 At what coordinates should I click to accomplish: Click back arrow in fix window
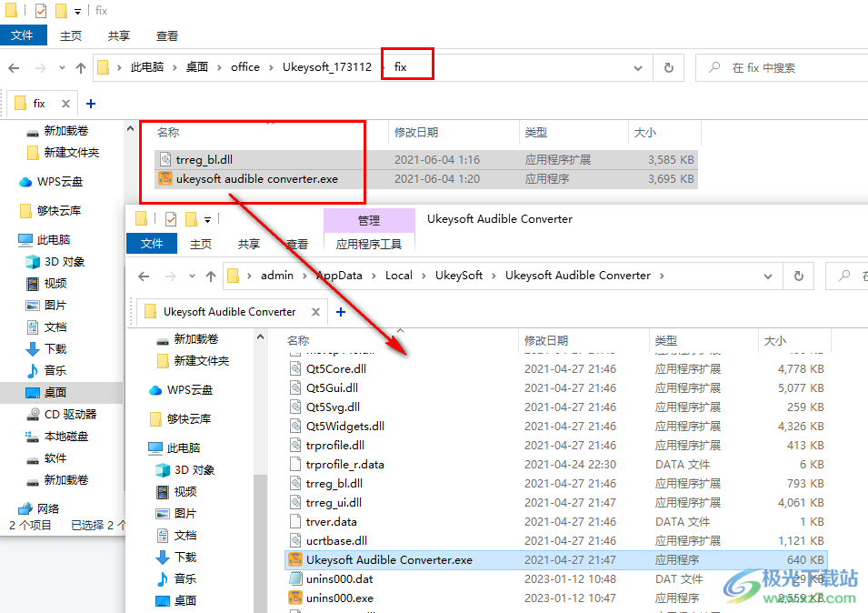[x=14, y=68]
